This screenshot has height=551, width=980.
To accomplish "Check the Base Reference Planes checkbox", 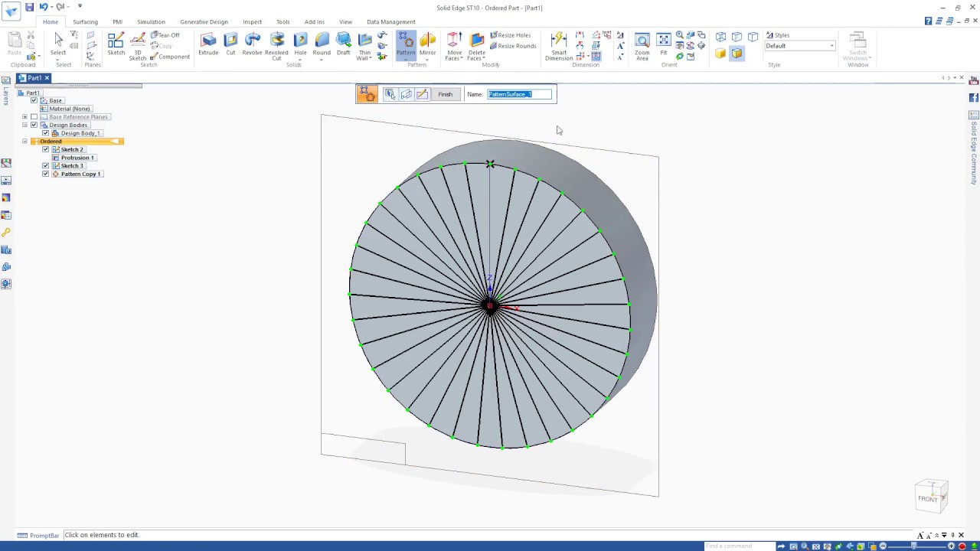I will click(34, 116).
